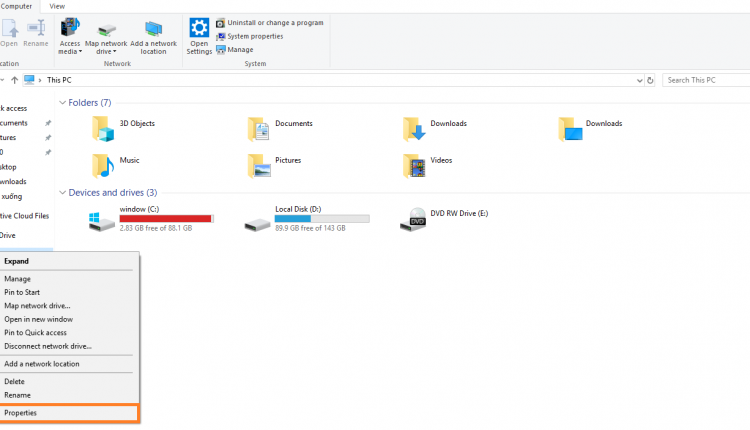
Task: Select the 3D Objects folder icon
Action: point(103,129)
